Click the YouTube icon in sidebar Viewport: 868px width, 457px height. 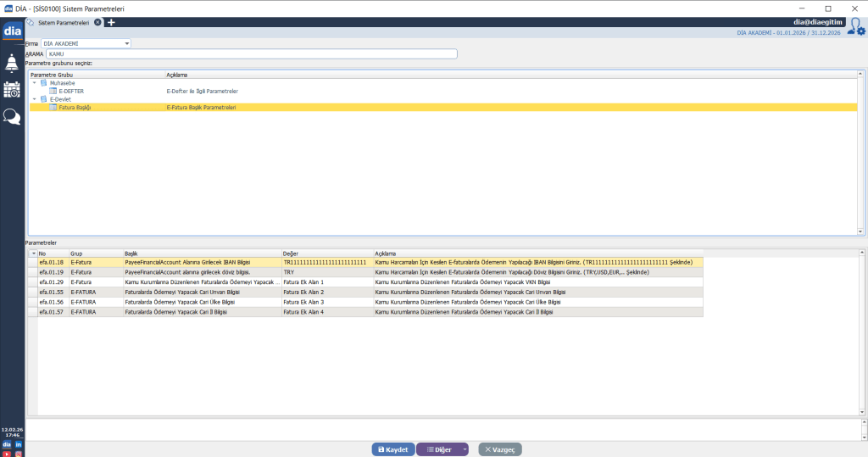(x=7, y=454)
